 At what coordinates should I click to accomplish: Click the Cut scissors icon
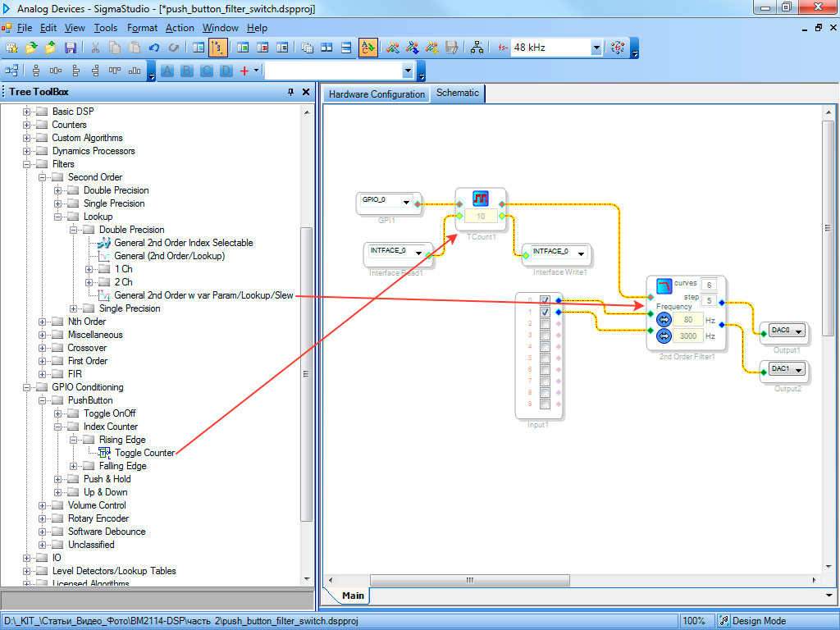[x=95, y=48]
